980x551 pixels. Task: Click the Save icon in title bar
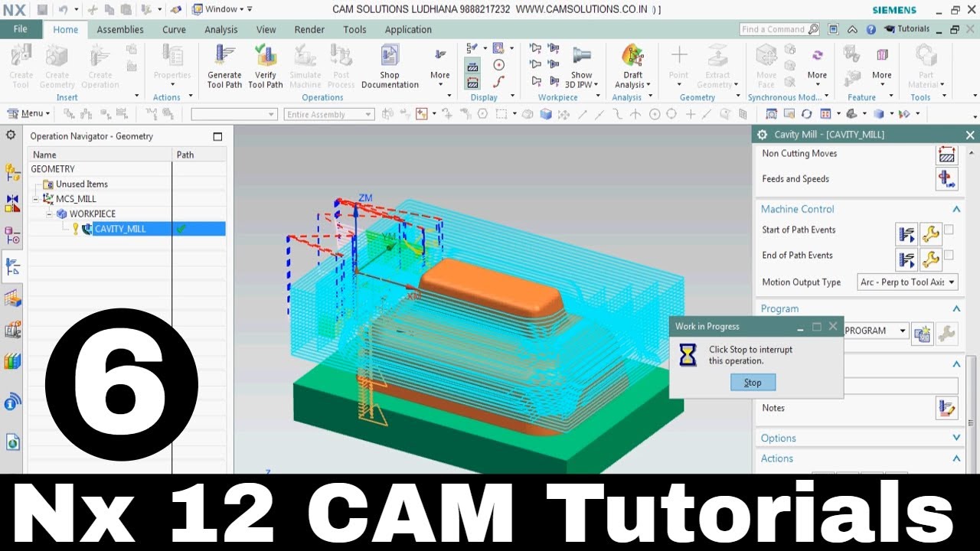43,9
